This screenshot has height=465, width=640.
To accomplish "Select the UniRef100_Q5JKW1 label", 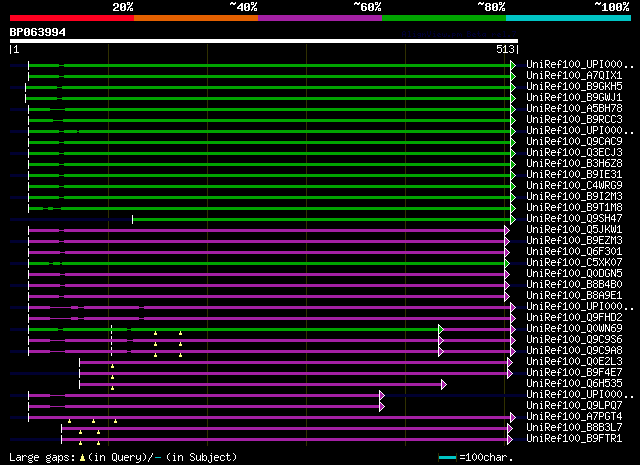I will 574,230.
